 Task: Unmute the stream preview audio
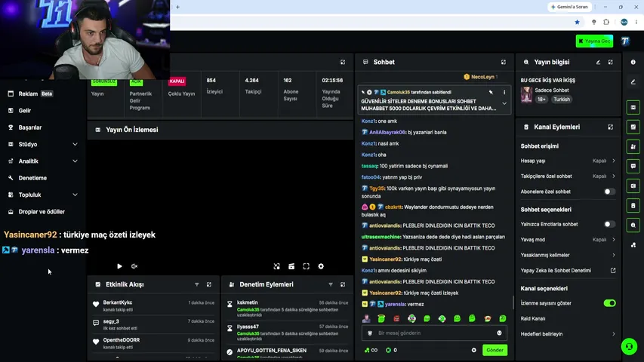pos(134,266)
